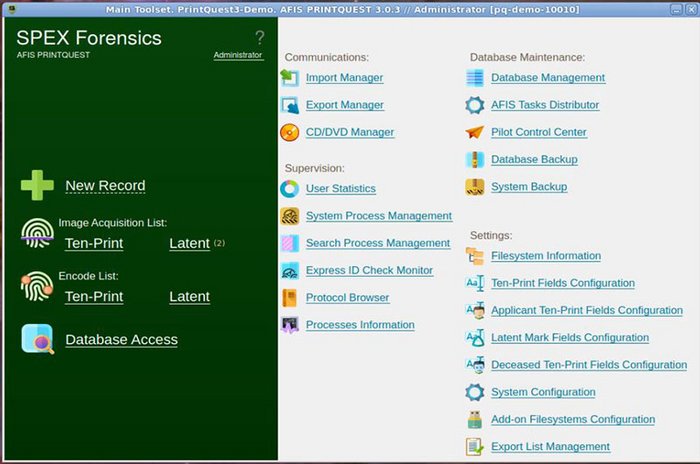The height and width of the screenshot is (464, 700).
Task: Click the Database Access magnifier icon
Action: click(x=38, y=339)
